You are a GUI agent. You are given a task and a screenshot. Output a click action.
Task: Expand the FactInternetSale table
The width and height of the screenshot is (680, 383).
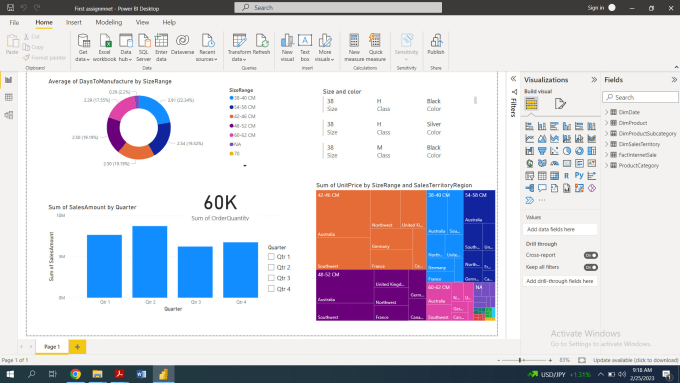tap(607, 154)
